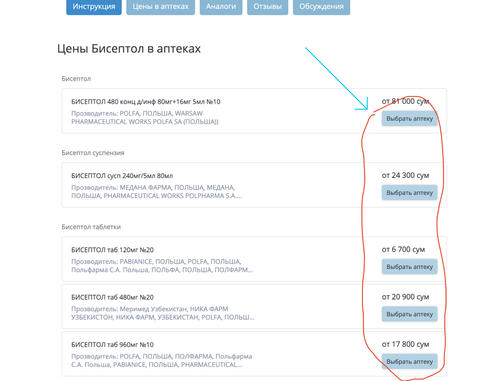Click product title БИСЕПТОЛ таб 960мг №10
This screenshot has height=381, width=500.
click(x=112, y=344)
